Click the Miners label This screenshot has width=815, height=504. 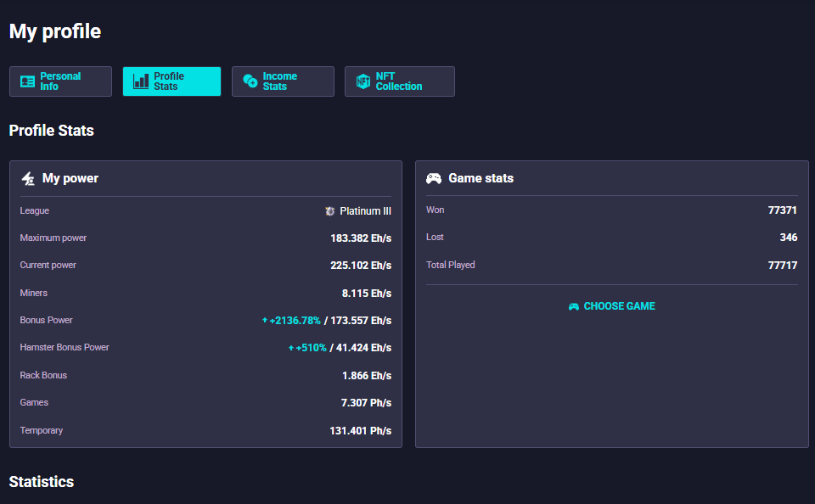(x=33, y=293)
